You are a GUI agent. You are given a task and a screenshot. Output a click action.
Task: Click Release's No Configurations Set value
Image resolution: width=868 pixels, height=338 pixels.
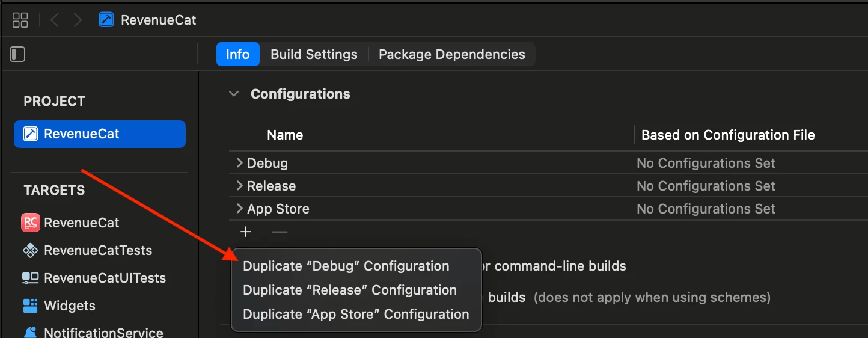click(706, 186)
